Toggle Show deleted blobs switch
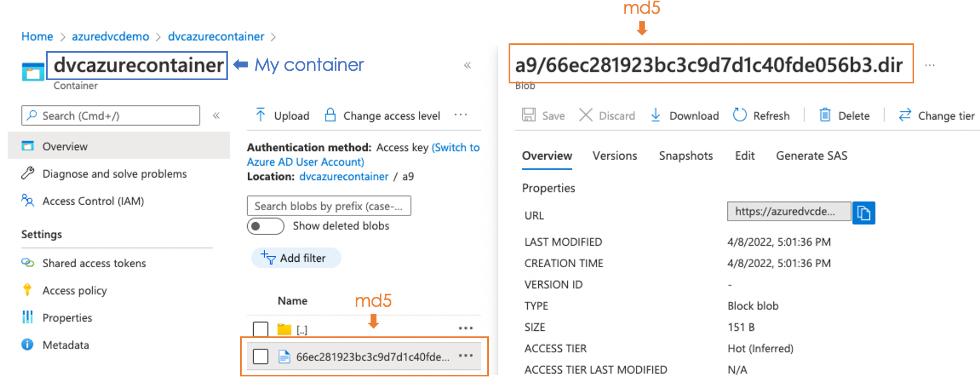The image size is (980, 383). (265, 226)
